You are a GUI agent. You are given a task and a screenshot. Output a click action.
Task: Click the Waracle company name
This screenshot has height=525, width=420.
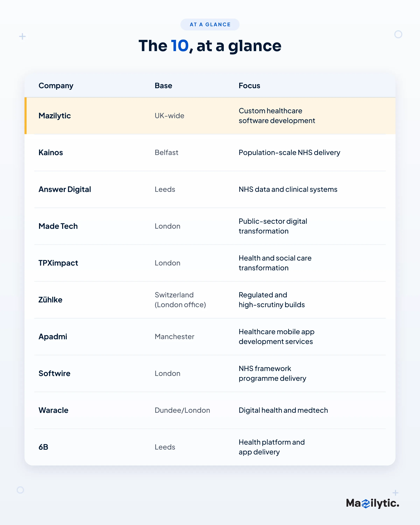(x=53, y=410)
